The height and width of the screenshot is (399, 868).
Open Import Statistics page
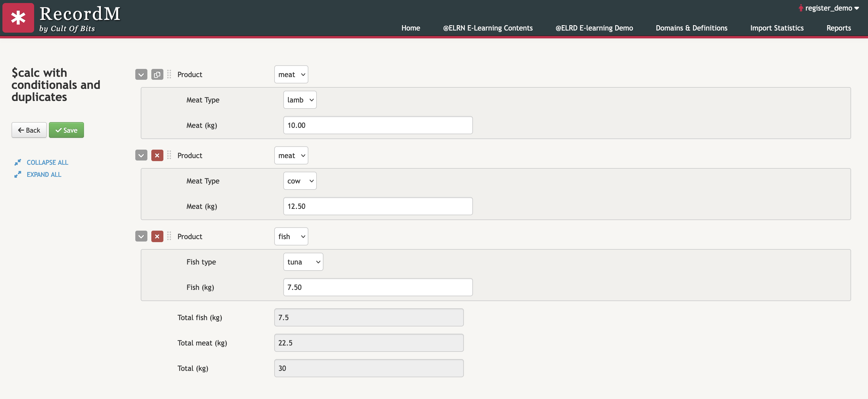coord(777,28)
